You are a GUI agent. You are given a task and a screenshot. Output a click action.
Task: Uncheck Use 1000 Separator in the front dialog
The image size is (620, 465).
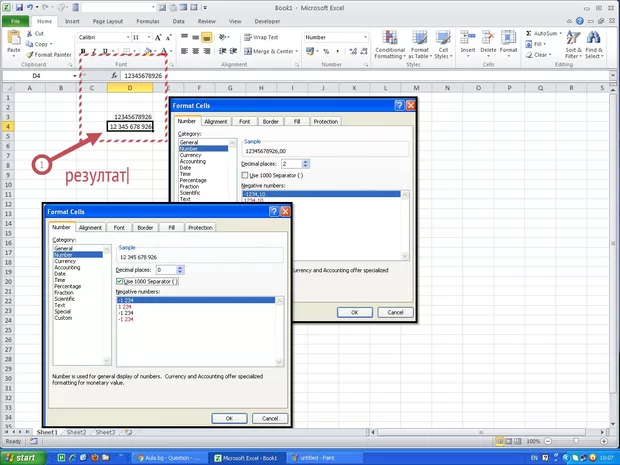point(120,281)
